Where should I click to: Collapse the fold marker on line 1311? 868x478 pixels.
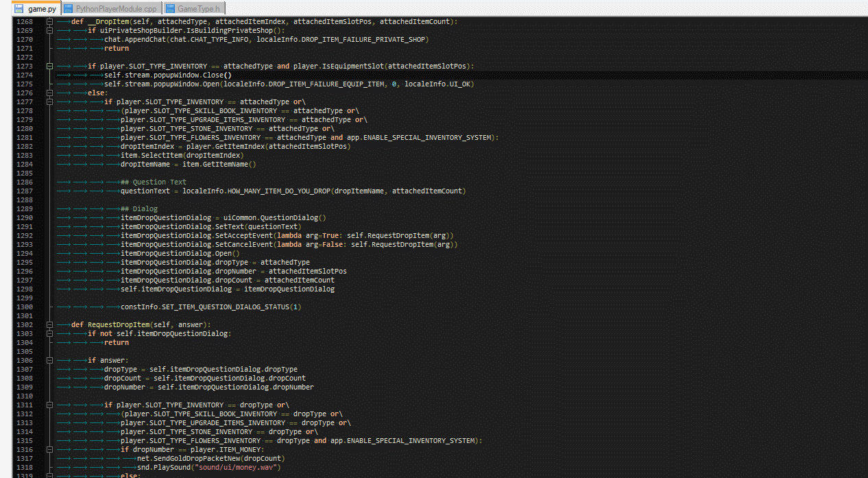click(50, 405)
